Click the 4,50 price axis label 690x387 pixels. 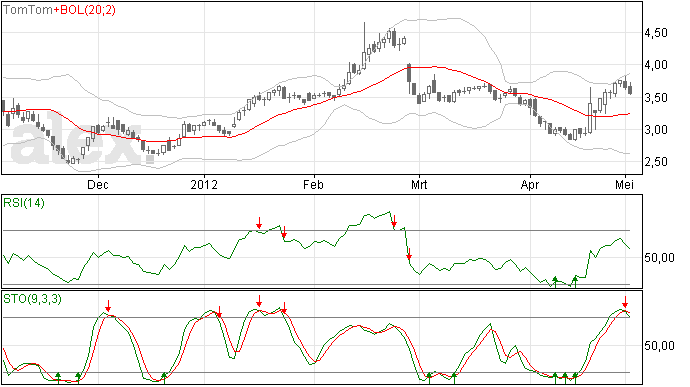click(x=656, y=33)
